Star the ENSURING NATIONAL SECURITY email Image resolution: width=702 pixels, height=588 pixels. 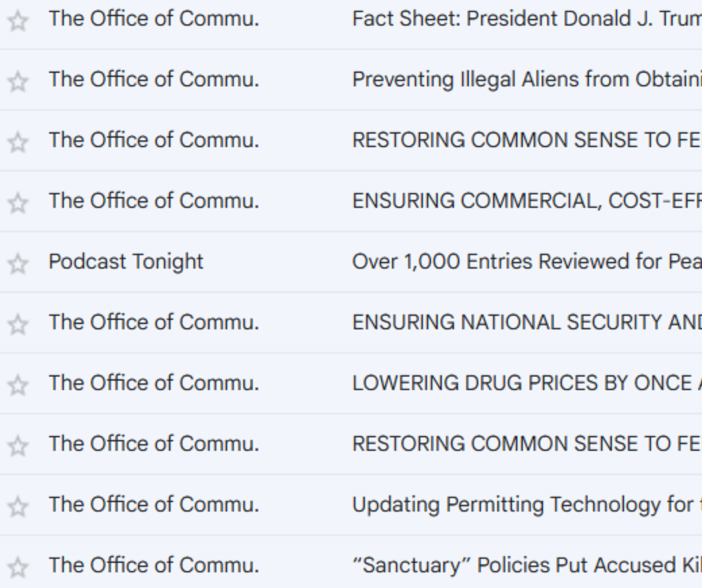click(x=18, y=325)
